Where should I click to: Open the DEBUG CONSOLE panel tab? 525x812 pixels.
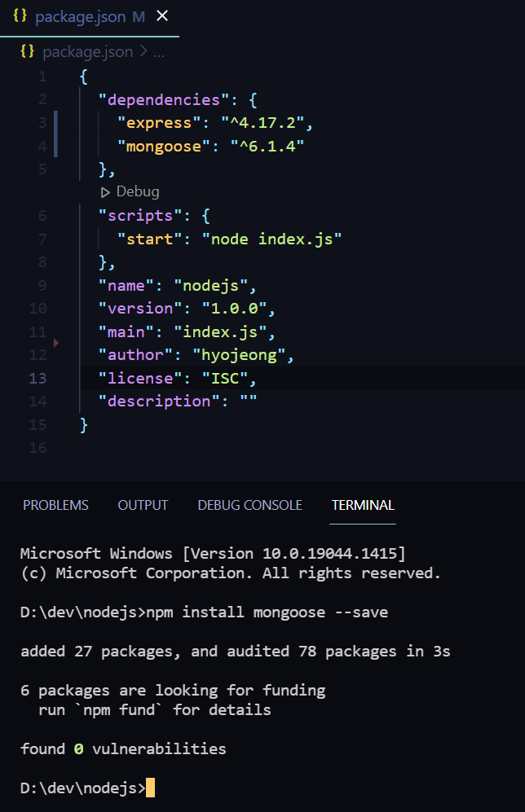(249, 505)
